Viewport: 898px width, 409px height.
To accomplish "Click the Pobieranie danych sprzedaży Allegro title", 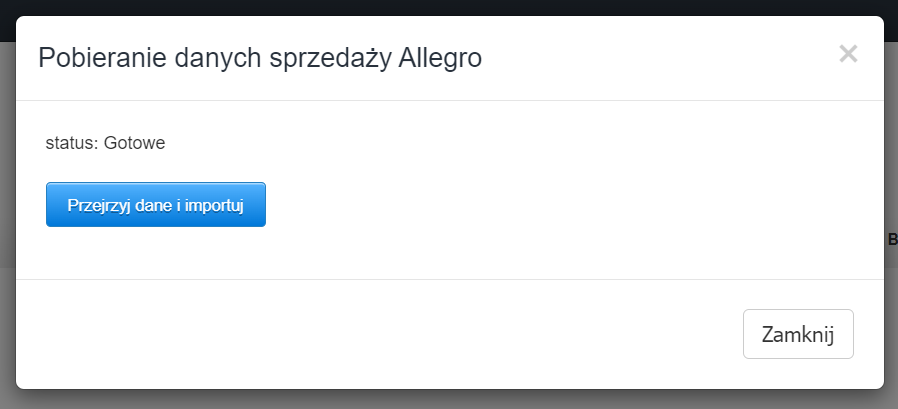I will click(260, 58).
